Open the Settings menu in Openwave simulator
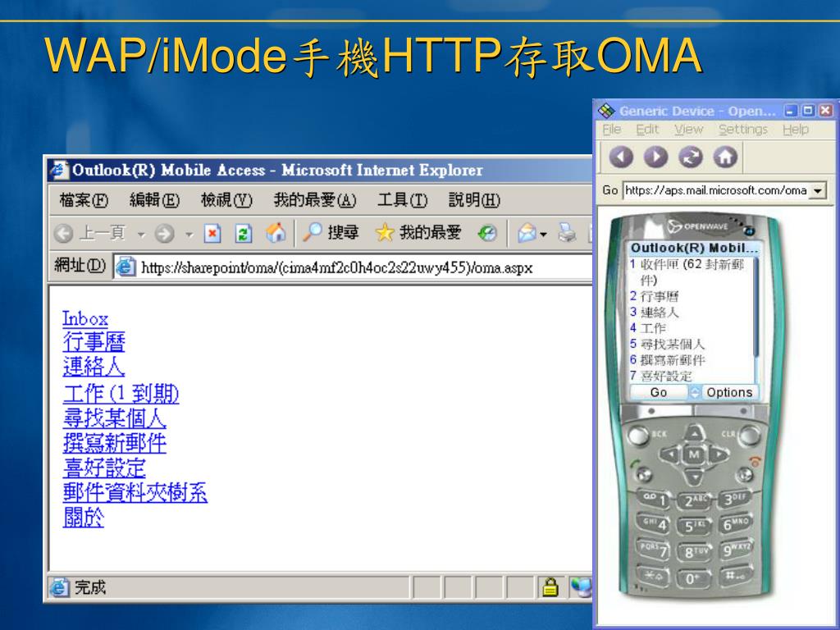The height and width of the screenshot is (630, 840). (x=743, y=129)
